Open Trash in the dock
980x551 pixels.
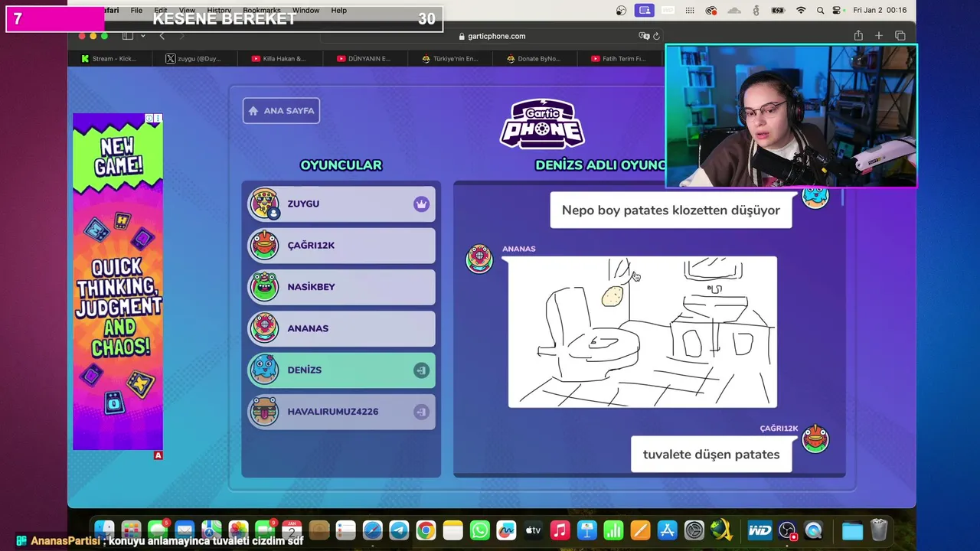point(879,530)
